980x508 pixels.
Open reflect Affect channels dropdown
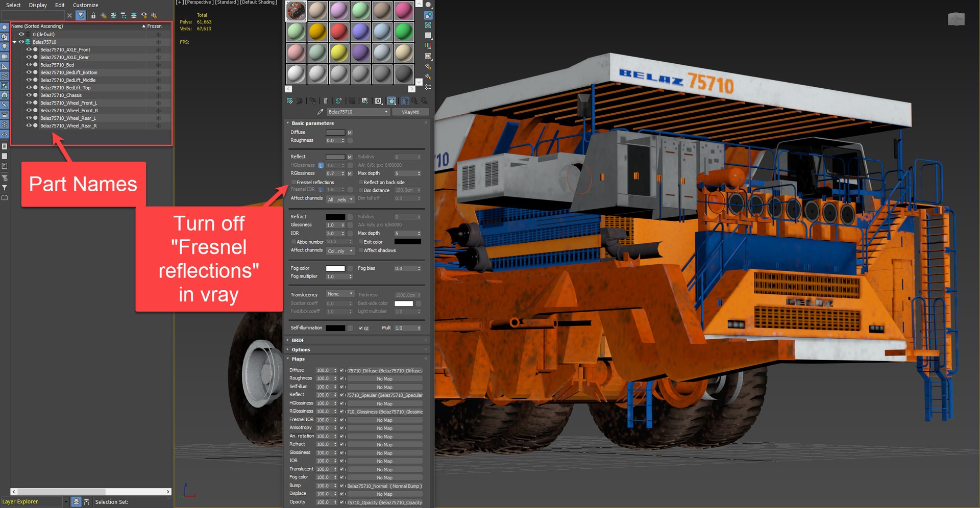(340, 199)
